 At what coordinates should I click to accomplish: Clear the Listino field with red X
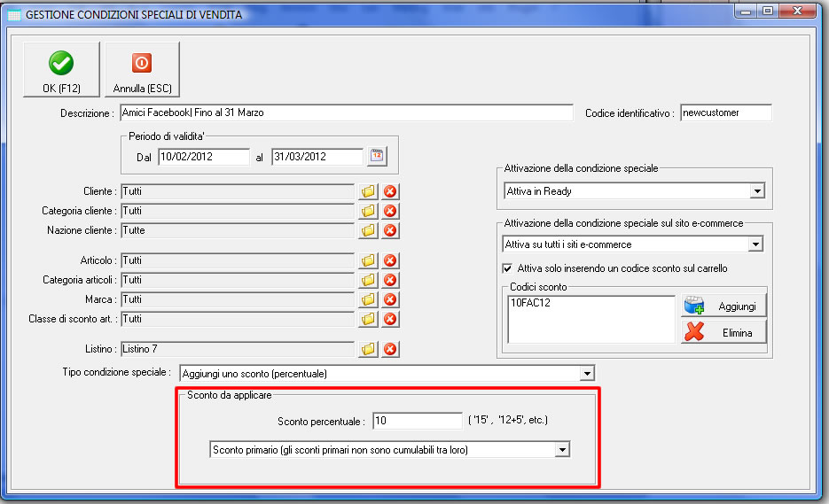coord(390,349)
